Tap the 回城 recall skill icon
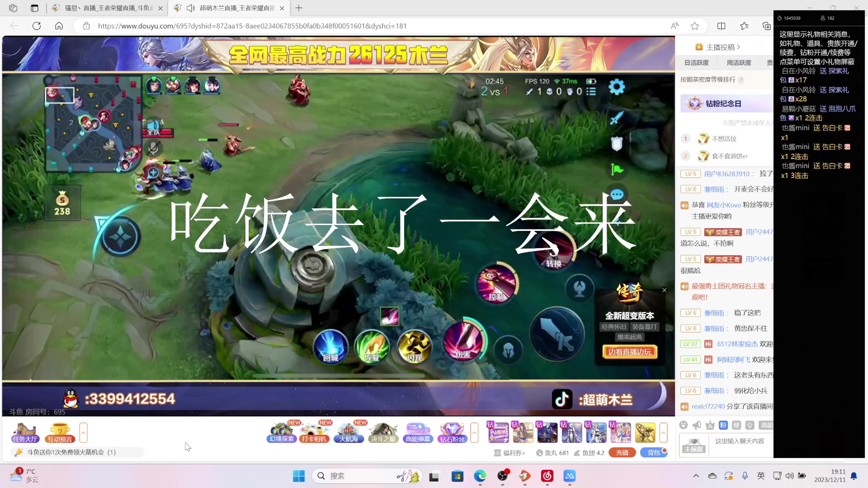This screenshot has height=488, width=868. tap(331, 347)
